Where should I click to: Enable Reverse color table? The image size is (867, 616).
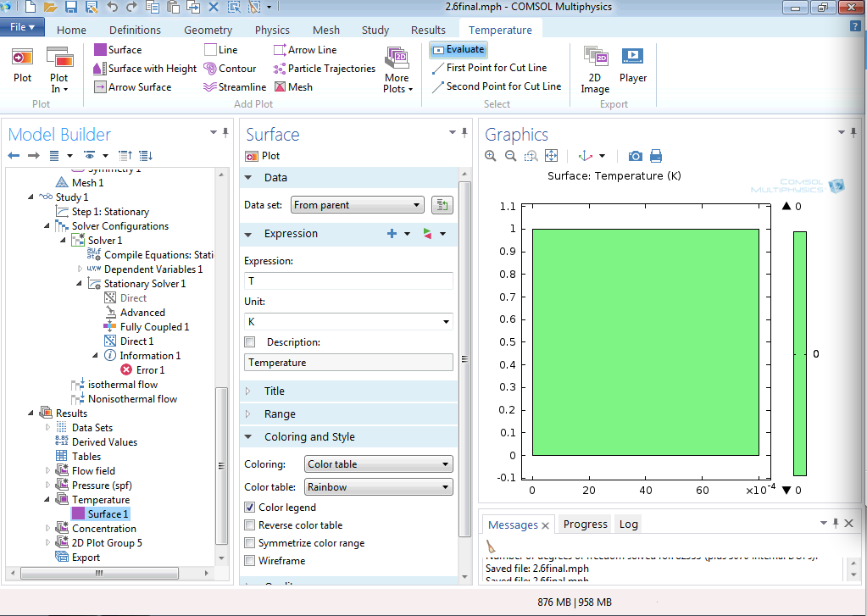coord(250,525)
